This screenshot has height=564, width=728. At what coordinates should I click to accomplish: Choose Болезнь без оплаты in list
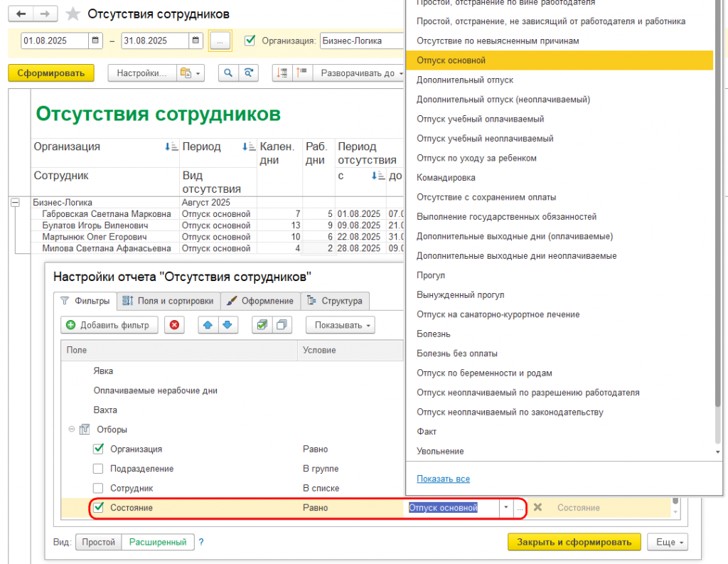(x=560, y=353)
